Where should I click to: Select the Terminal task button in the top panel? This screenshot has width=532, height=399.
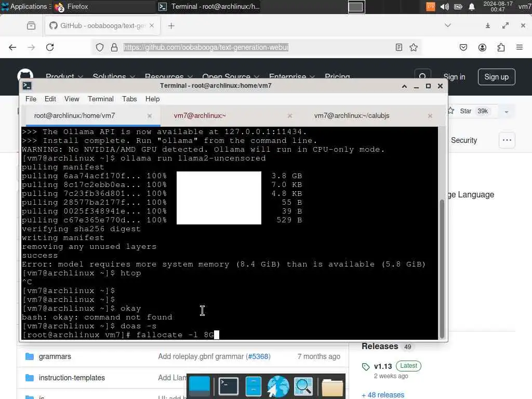point(209,6)
